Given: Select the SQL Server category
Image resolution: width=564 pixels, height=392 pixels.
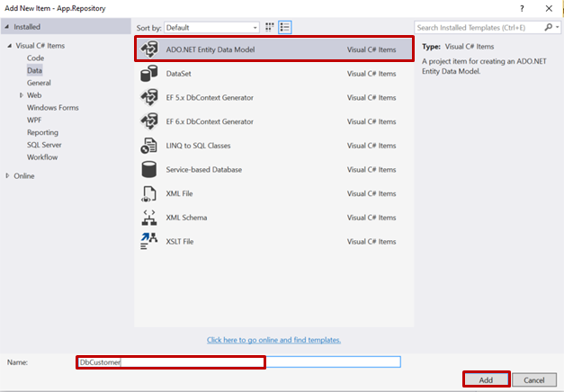Looking at the screenshot, I should [x=44, y=145].
